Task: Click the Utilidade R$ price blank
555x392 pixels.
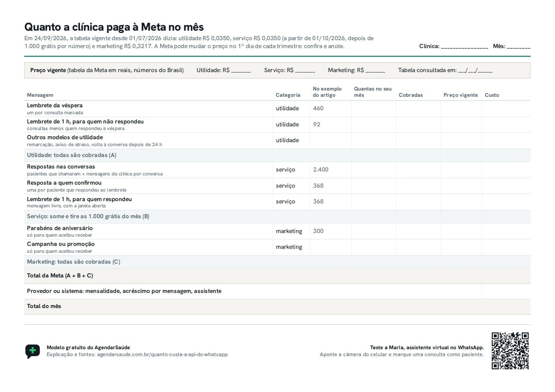Action: tap(241, 70)
